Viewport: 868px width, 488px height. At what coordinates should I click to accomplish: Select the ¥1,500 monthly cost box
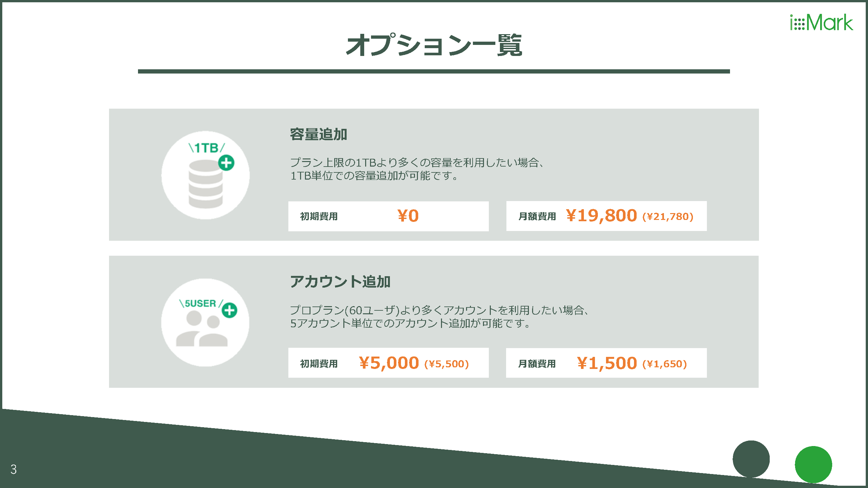[606, 363]
